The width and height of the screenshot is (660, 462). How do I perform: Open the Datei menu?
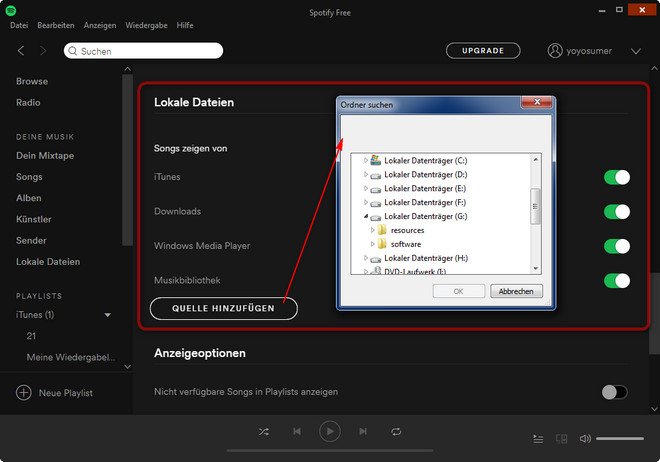coord(19,25)
